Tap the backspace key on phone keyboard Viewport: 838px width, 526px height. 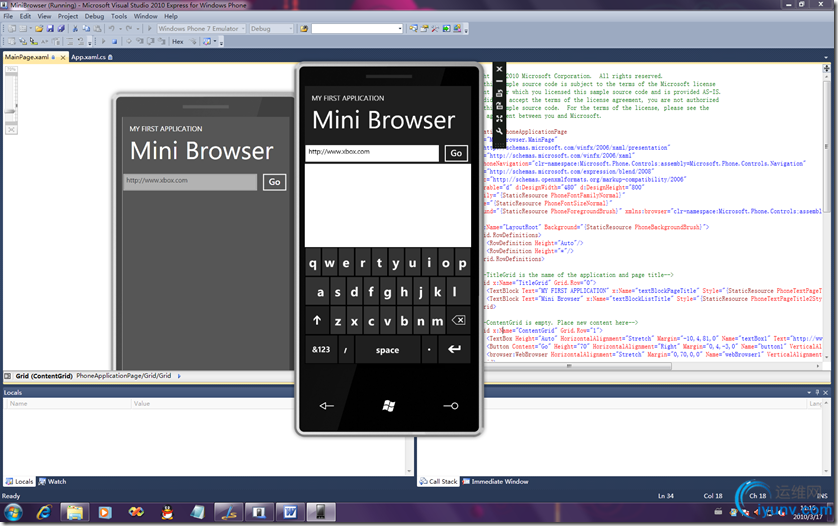click(x=458, y=321)
